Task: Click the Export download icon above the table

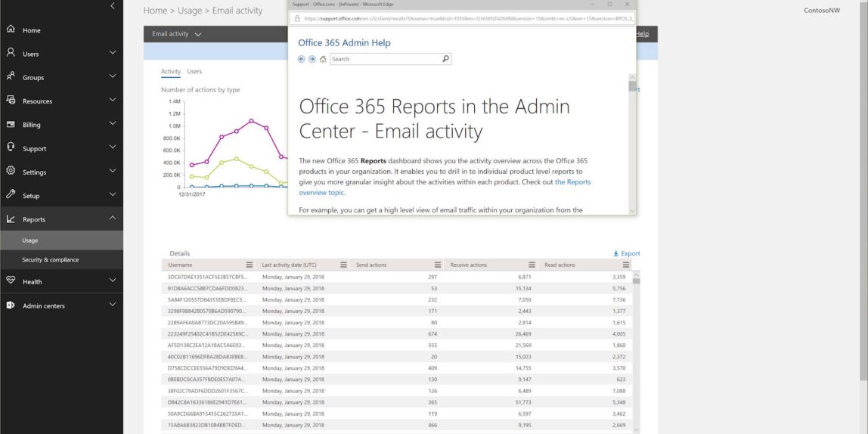Action: [x=615, y=253]
